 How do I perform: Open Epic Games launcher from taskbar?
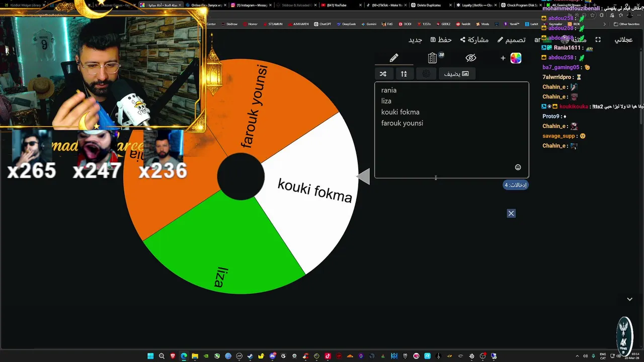click(405, 356)
